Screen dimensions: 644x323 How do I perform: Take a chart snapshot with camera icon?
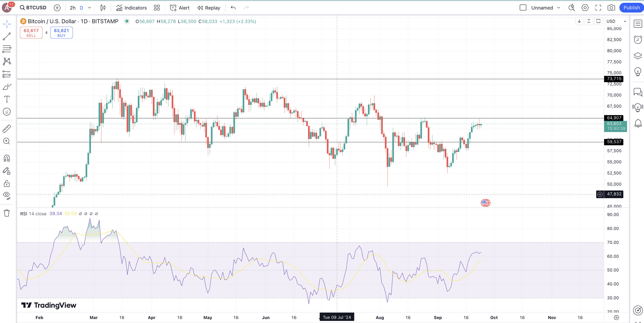tap(611, 8)
